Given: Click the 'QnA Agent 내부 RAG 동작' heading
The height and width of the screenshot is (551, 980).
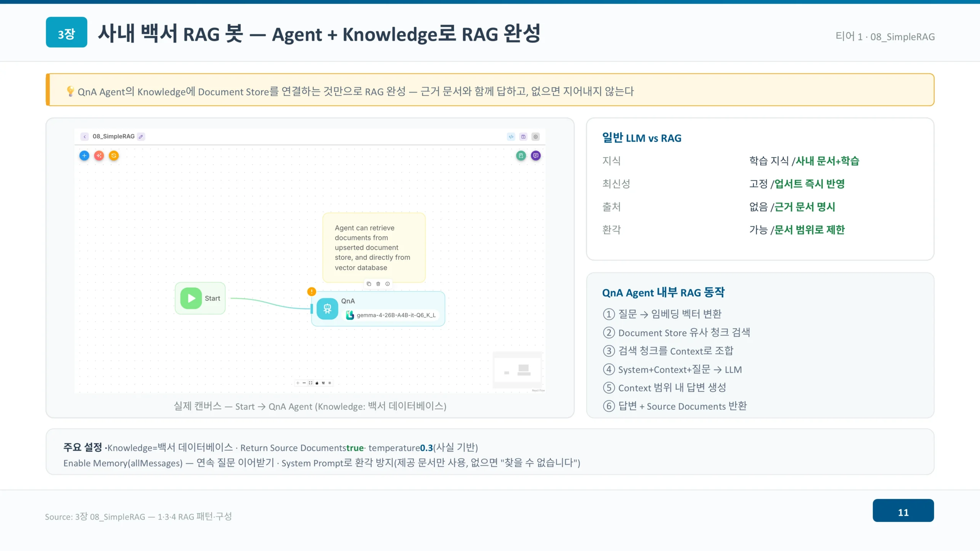Looking at the screenshot, I should [663, 293].
